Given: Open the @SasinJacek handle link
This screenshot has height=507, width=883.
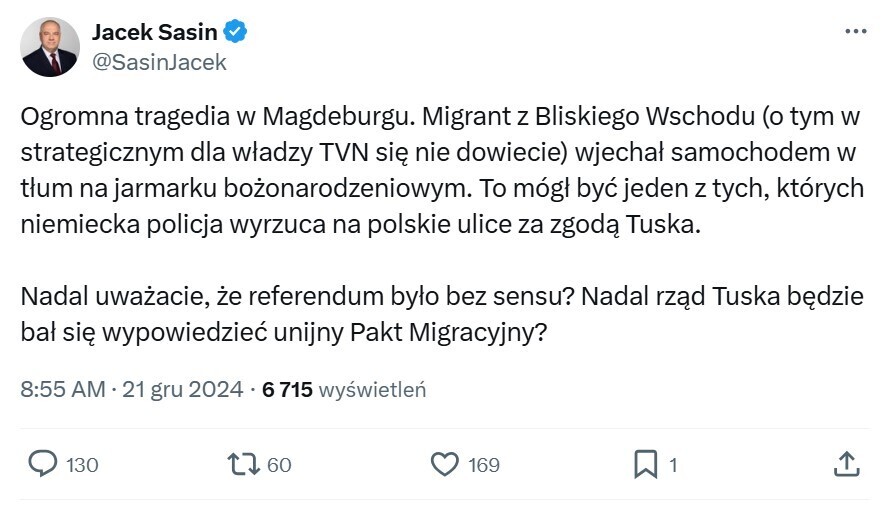Looking at the screenshot, I should pos(160,62).
